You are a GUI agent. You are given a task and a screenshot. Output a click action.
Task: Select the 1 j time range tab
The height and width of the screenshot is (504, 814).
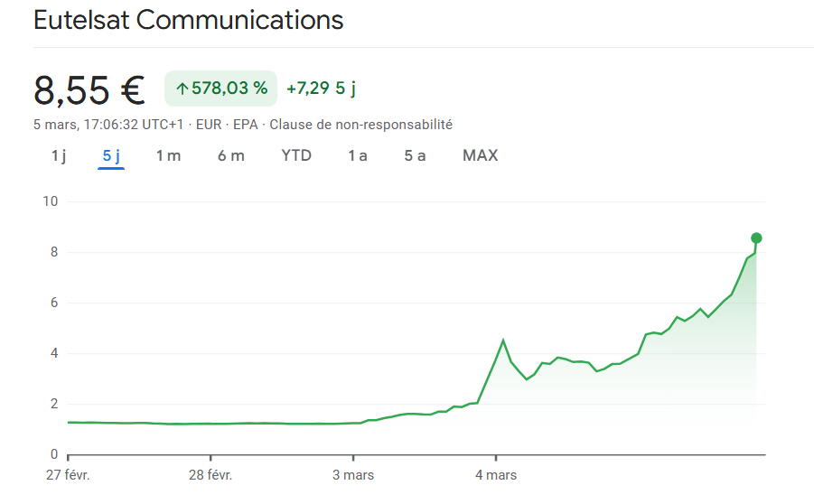(59, 155)
